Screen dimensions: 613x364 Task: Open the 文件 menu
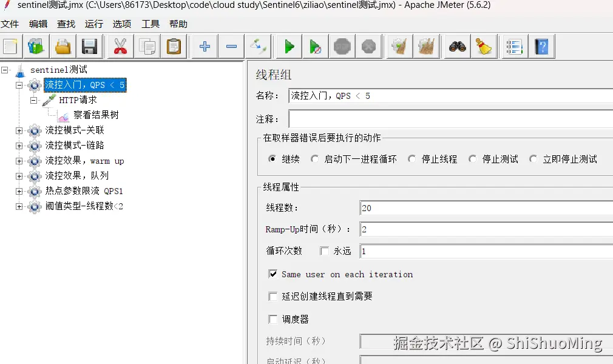click(x=10, y=24)
